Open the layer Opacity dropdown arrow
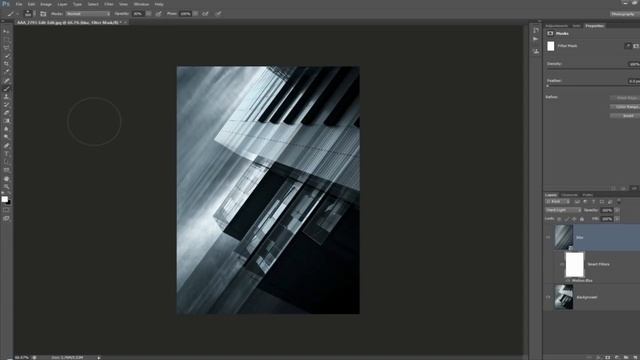The height and width of the screenshot is (360, 640). click(617, 210)
